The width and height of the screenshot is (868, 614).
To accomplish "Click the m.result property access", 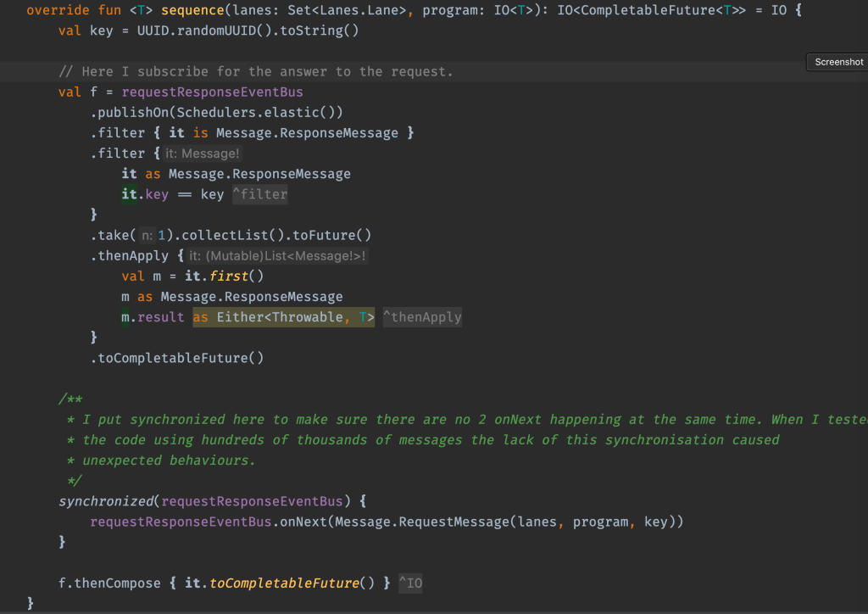I will tap(153, 317).
